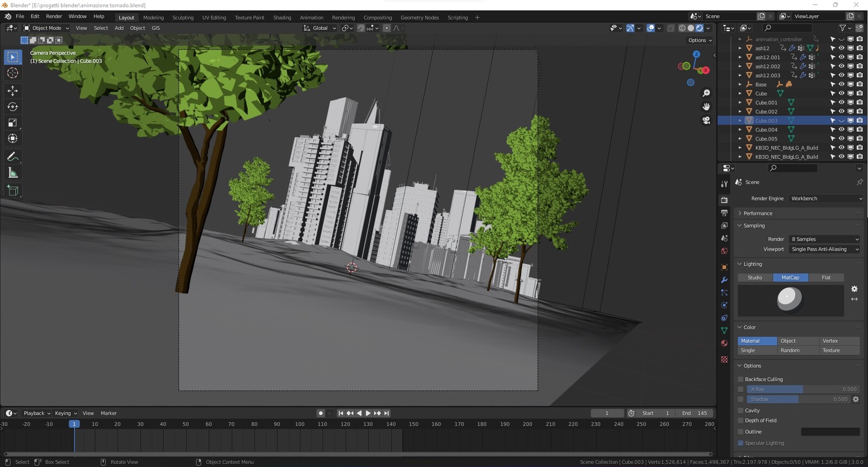
Task: Open Render properties tab icon
Action: (x=724, y=200)
